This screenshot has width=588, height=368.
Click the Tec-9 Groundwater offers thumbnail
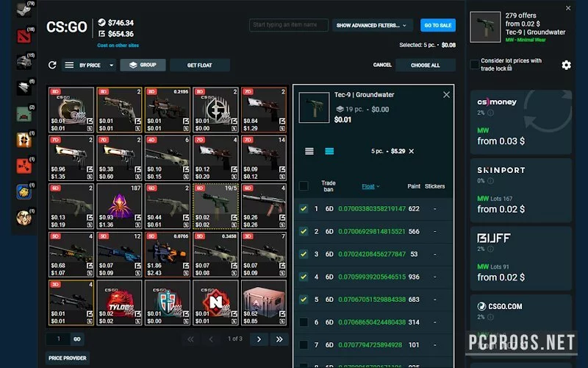pos(485,27)
